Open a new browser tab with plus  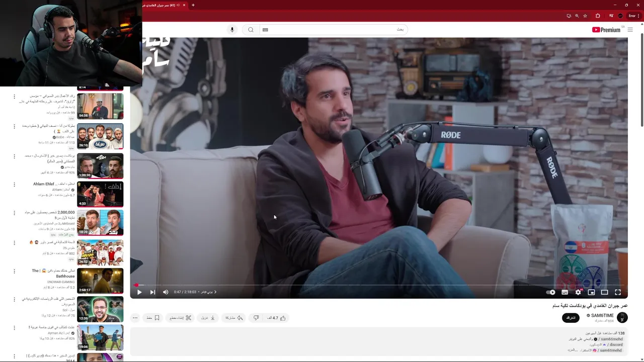coord(193,5)
